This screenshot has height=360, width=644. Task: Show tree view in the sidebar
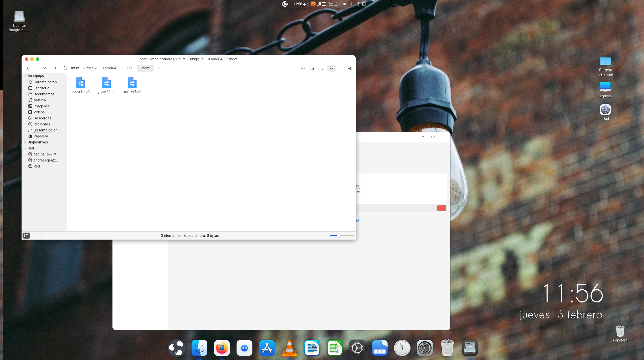[35, 236]
